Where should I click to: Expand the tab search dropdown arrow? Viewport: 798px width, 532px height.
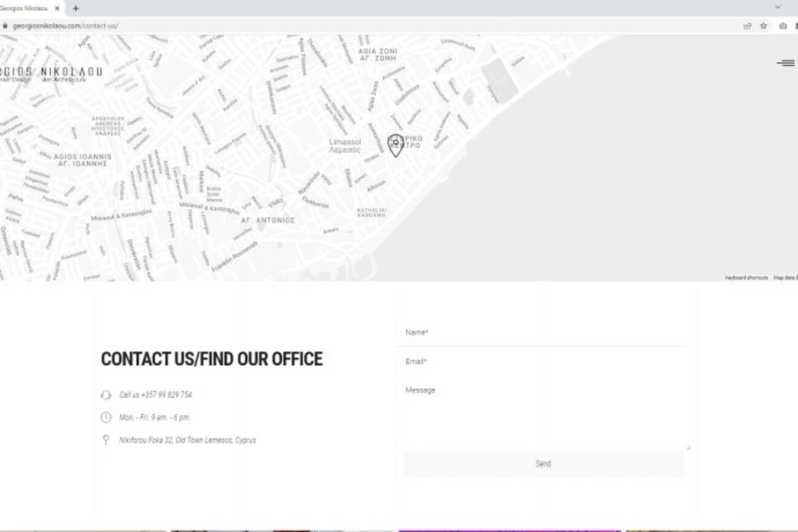point(777,7)
